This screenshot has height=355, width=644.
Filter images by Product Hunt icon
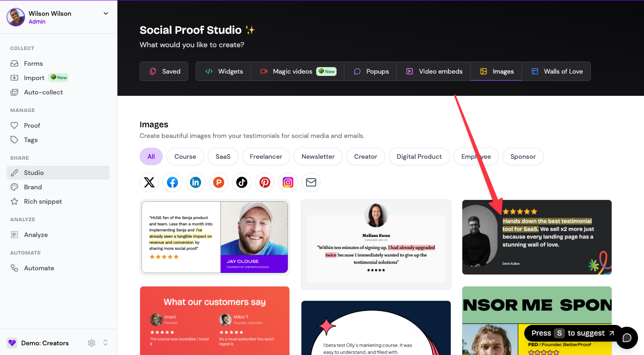pyautogui.click(x=219, y=182)
